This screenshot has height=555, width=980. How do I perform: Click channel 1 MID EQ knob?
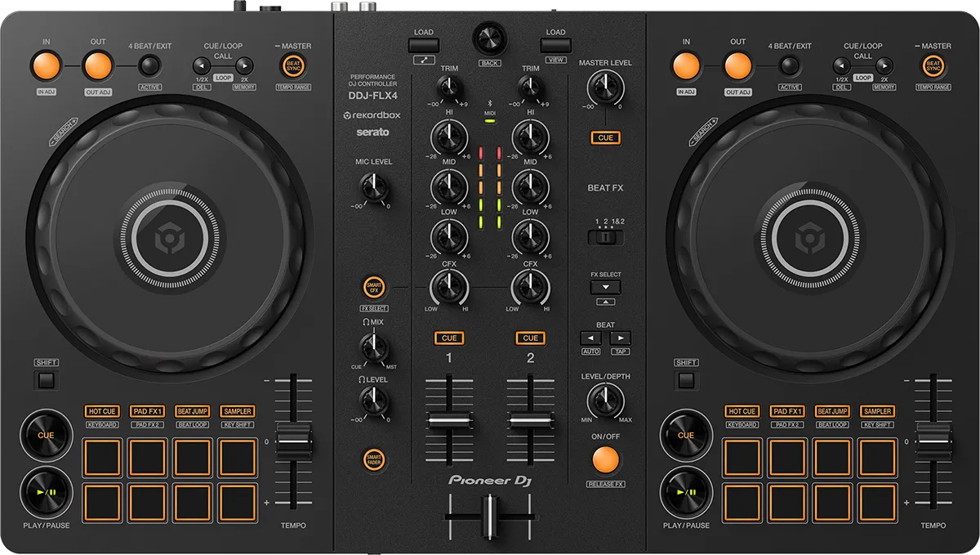[450, 186]
